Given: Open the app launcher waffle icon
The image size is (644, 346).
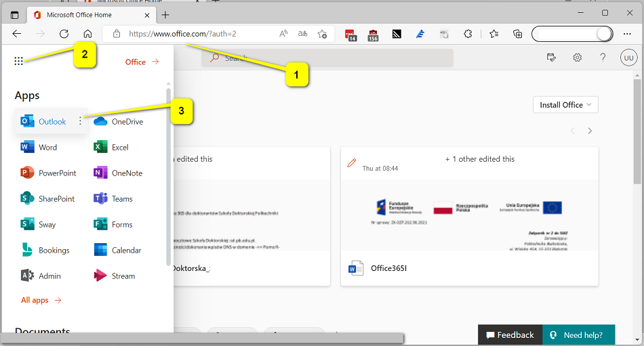Looking at the screenshot, I should 18,61.
